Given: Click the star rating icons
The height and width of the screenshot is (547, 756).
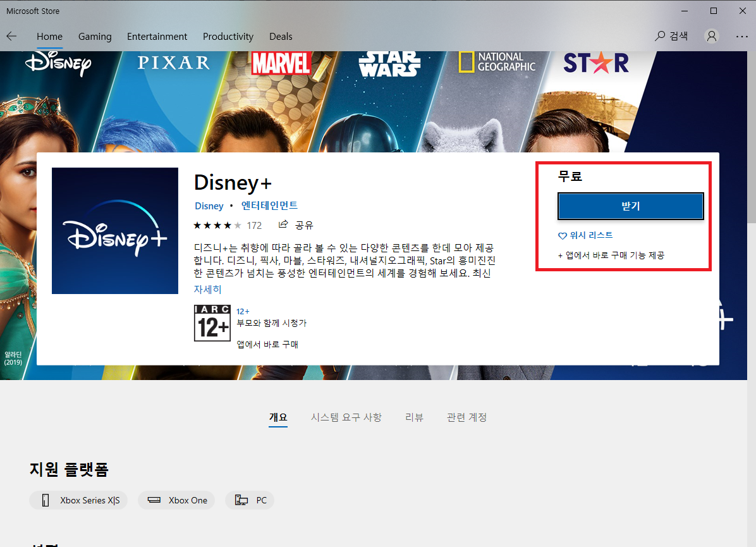Looking at the screenshot, I should click(x=217, y=225).
